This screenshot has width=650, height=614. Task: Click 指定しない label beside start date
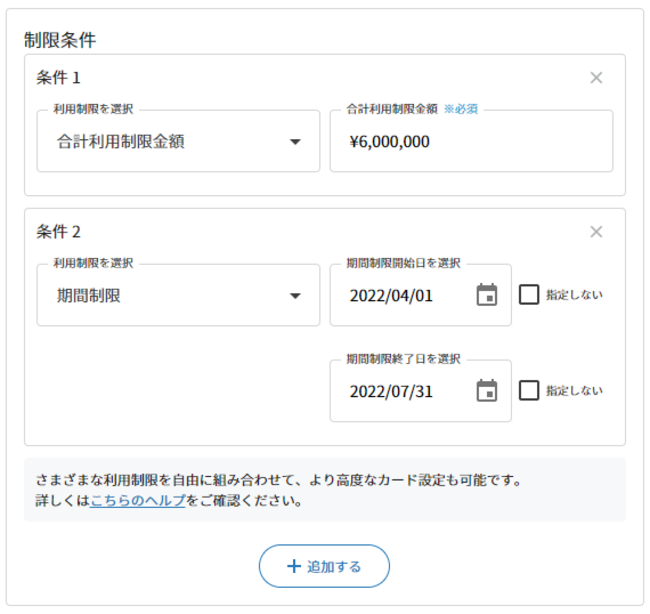(x=574, y=295)
